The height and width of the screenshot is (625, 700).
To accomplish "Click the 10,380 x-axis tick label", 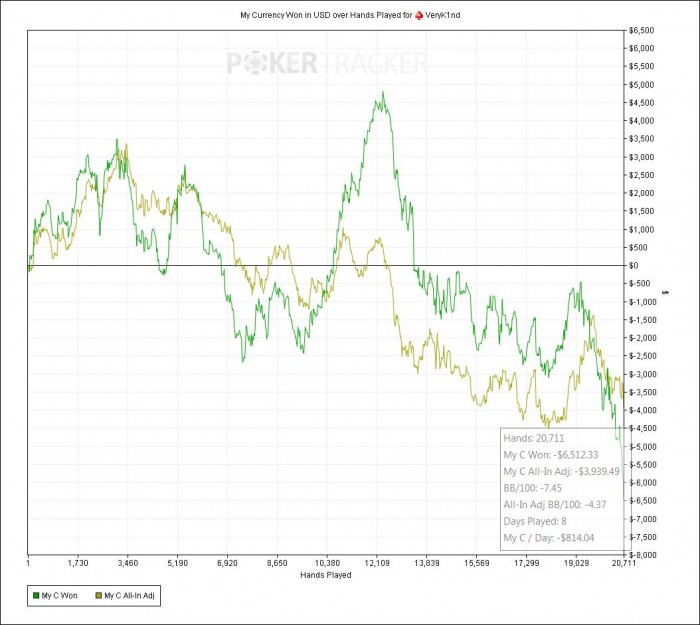I will 327,563.
